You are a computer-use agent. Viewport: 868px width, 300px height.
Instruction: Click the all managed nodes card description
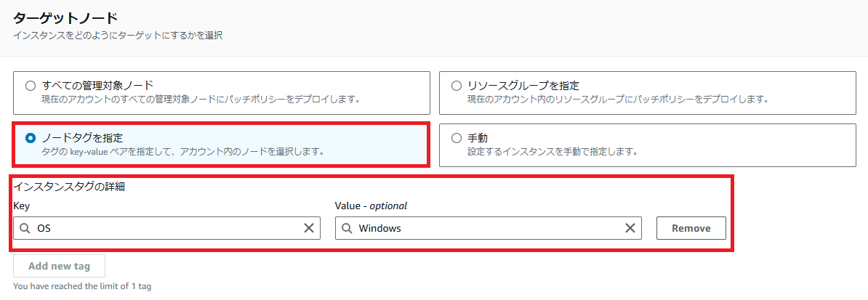pyautogui.click(x=201, y=100)
